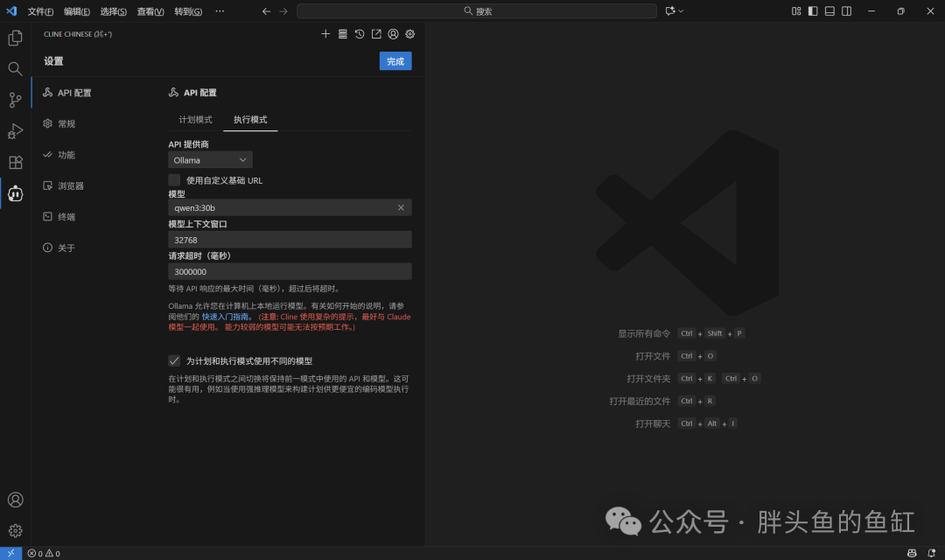Pop out Cline into editor tab icon

376,34
